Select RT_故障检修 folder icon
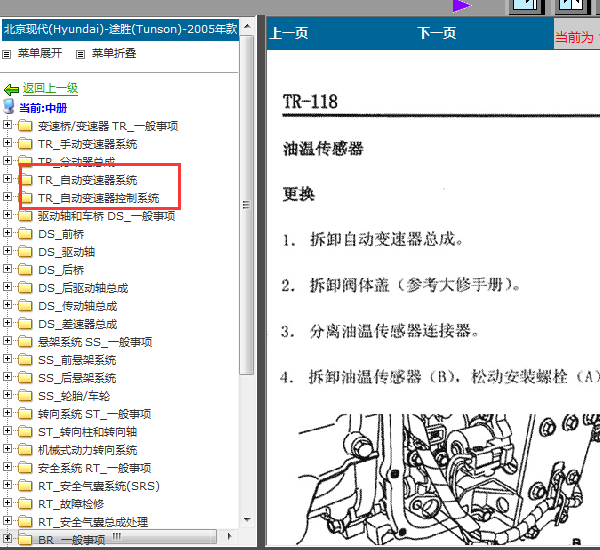 tap(25, 503)
